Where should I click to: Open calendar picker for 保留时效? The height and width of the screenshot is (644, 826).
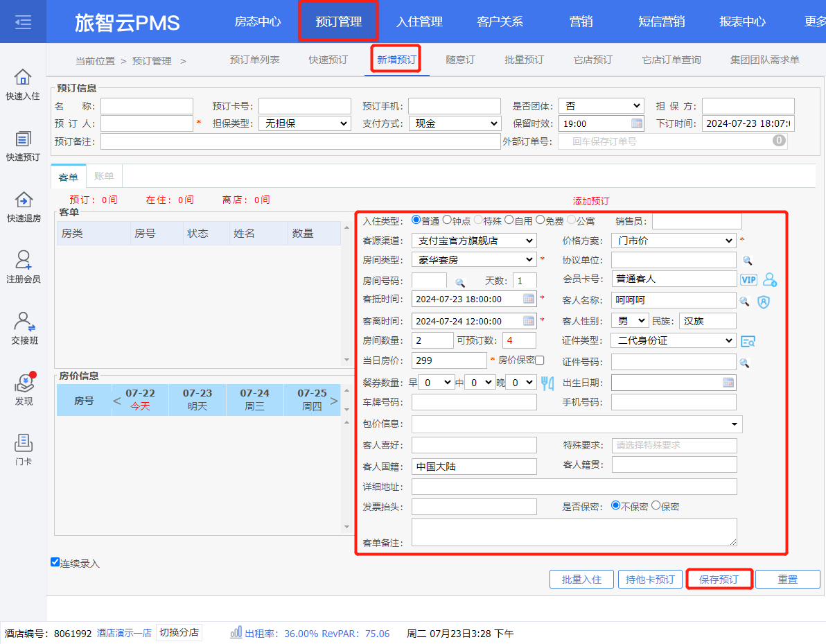pos(637,123)
